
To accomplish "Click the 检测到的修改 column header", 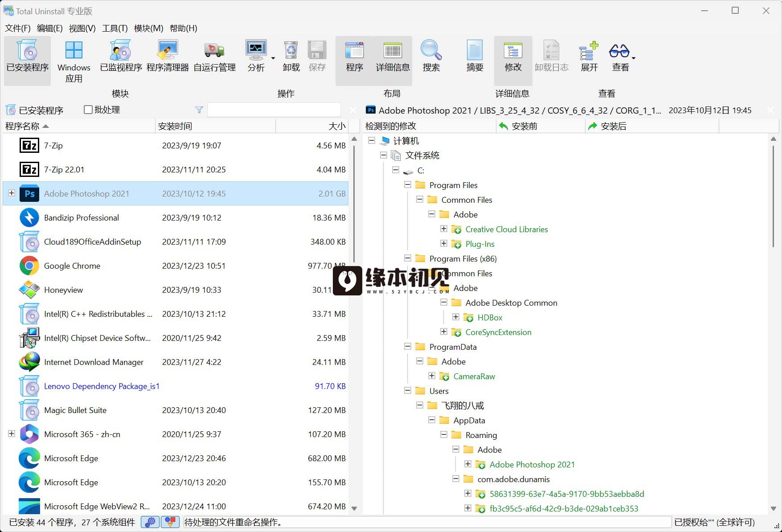I will click(x=429, y=126).
